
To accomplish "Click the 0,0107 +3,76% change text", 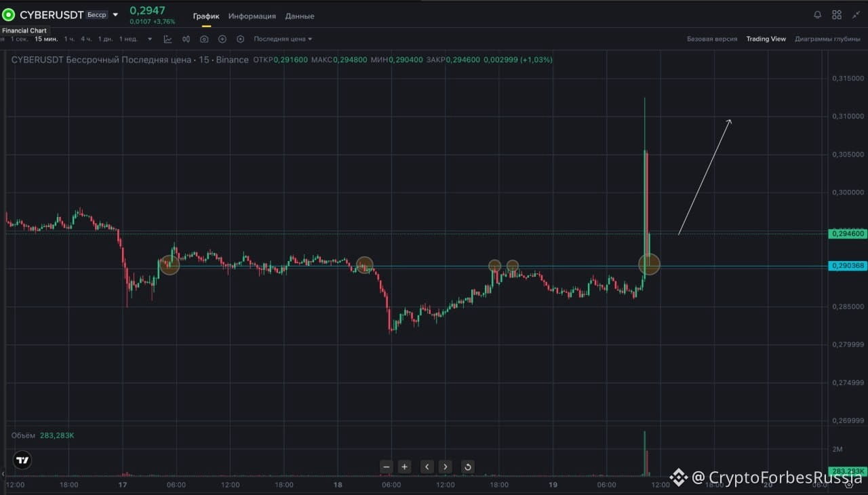I will pyautogui.click(x=152, y=22).
